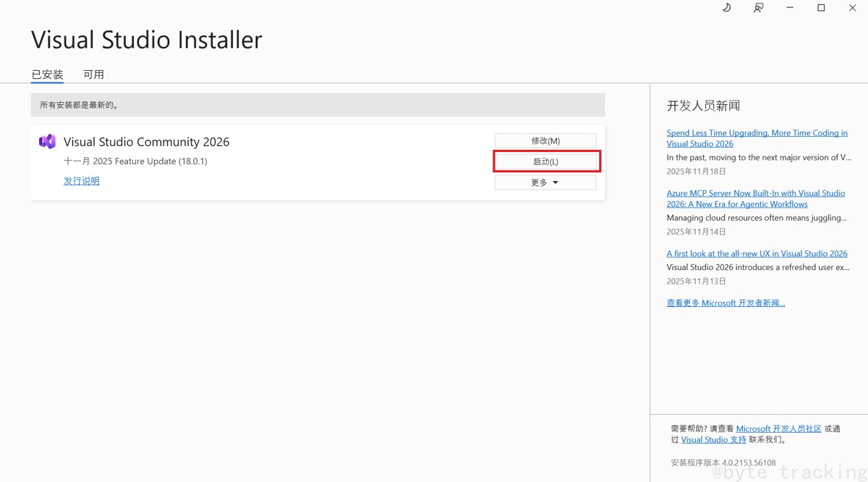
Task: Open the Visual Studio 支持 link
Action: coord(714,439)
